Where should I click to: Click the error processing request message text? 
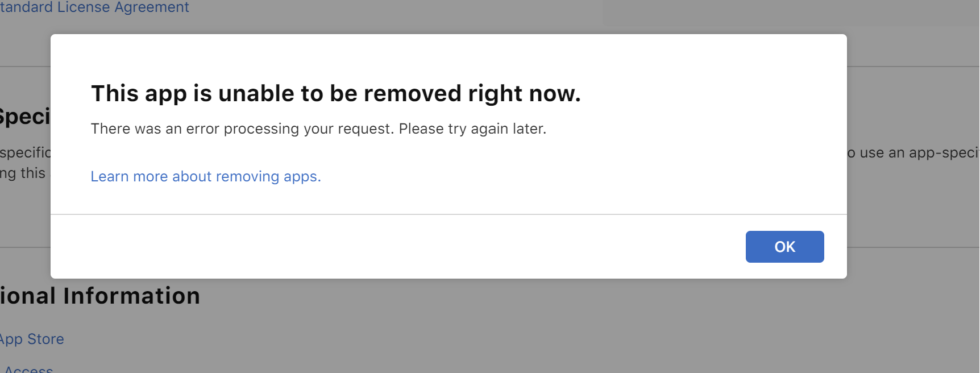click(318, 129)
